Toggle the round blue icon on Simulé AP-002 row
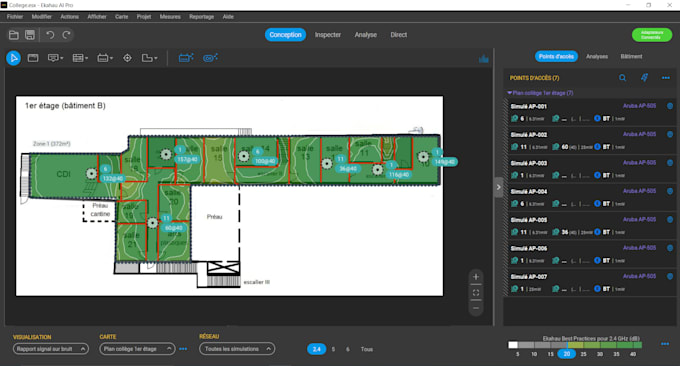The height and width of the screenshot is (366, 680). [x=670, y=134]
